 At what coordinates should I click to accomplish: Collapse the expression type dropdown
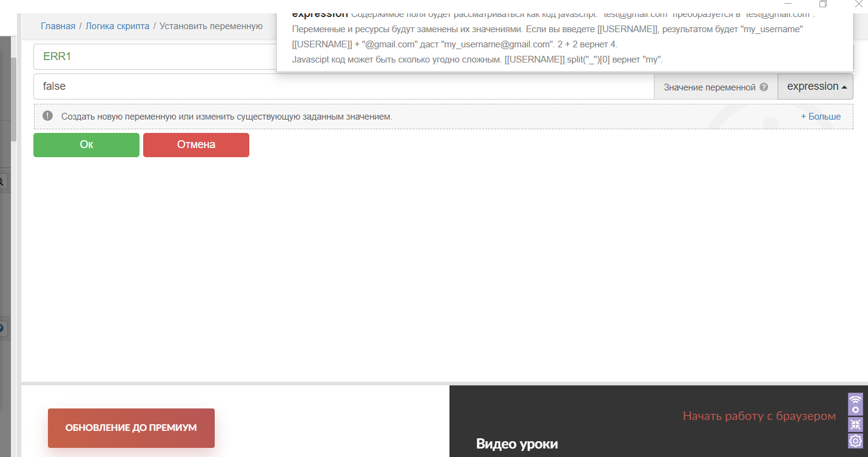[x=815, y=86]
